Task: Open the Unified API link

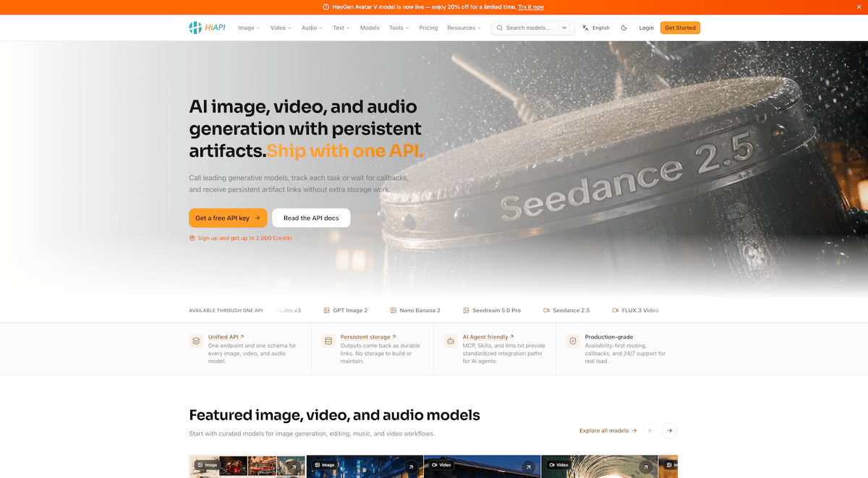Action: (226, 337)
